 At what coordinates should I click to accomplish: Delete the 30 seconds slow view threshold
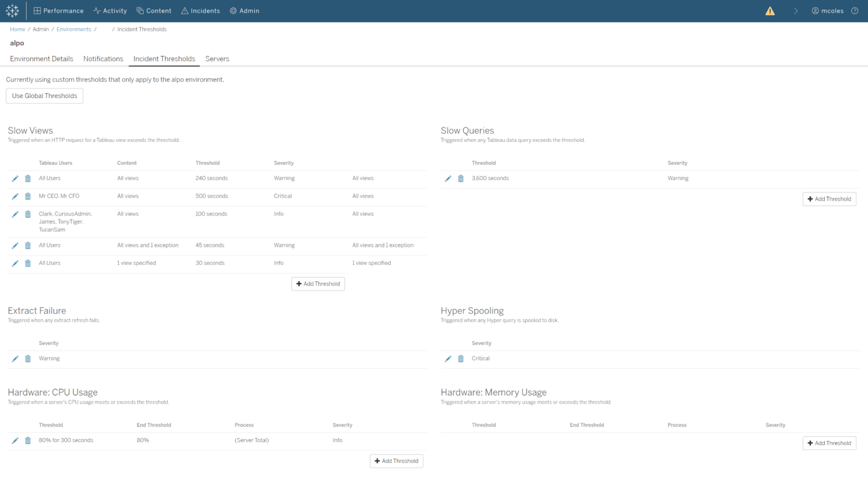pyautogui.click(x=28, y=263)
